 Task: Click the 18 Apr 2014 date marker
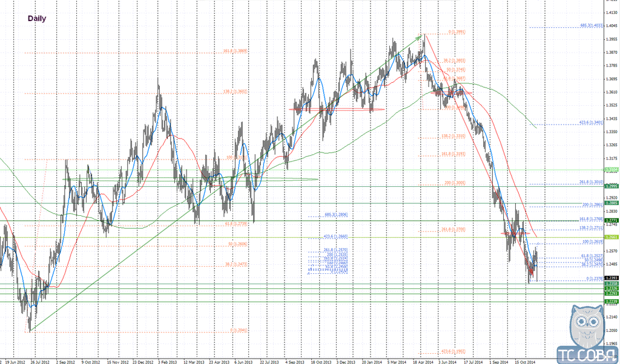tap(423, 362)
